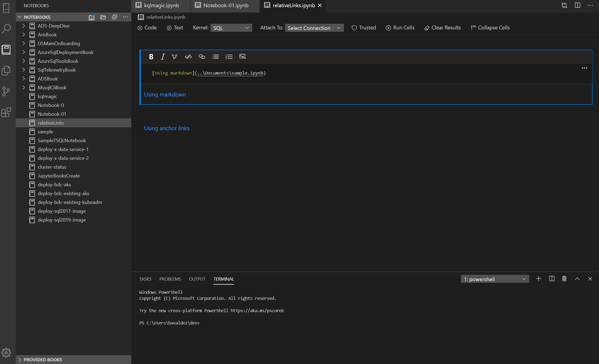Viewport: 599px width, 364px height.
Task: Open Source Control from activity bar
Action: [x=6, y=92]
